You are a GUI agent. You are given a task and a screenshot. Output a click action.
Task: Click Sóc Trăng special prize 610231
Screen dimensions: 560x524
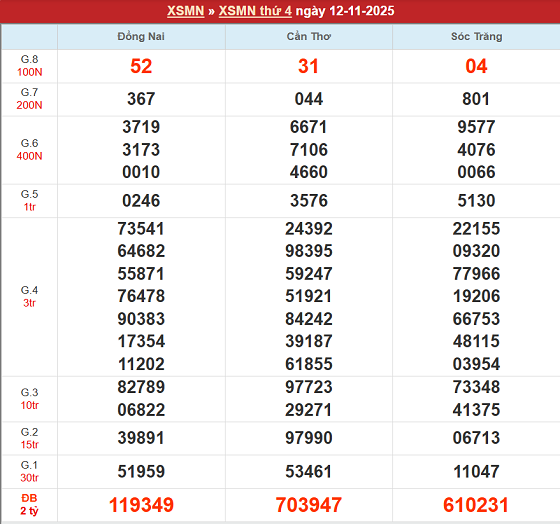(x=476, y=505)
